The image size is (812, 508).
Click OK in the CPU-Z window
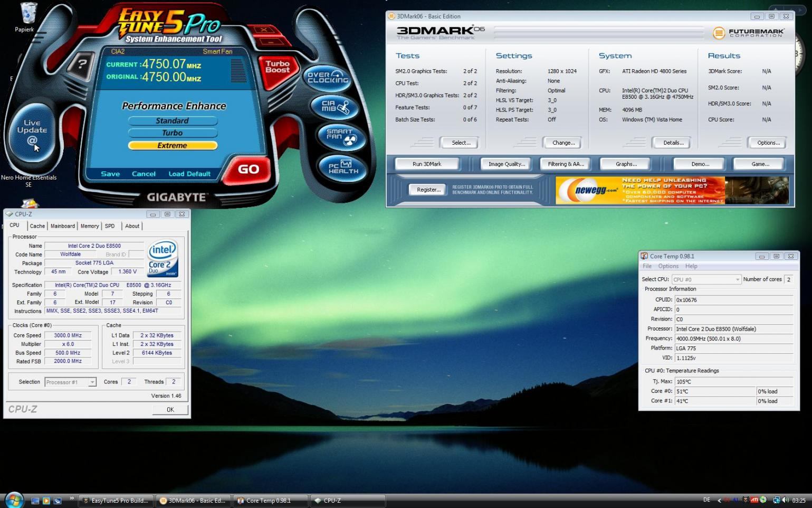pyautogui.click(x=170, y=410)
